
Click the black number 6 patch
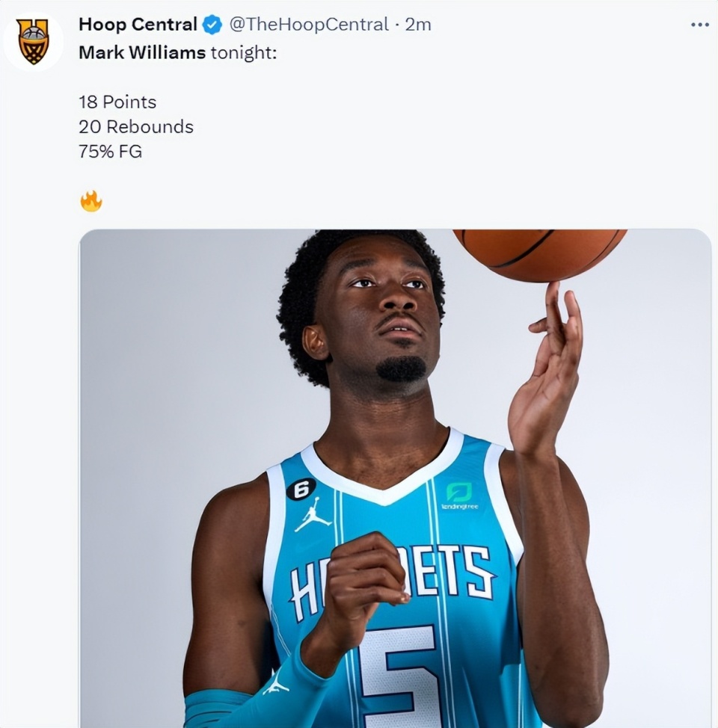(301, 489)
